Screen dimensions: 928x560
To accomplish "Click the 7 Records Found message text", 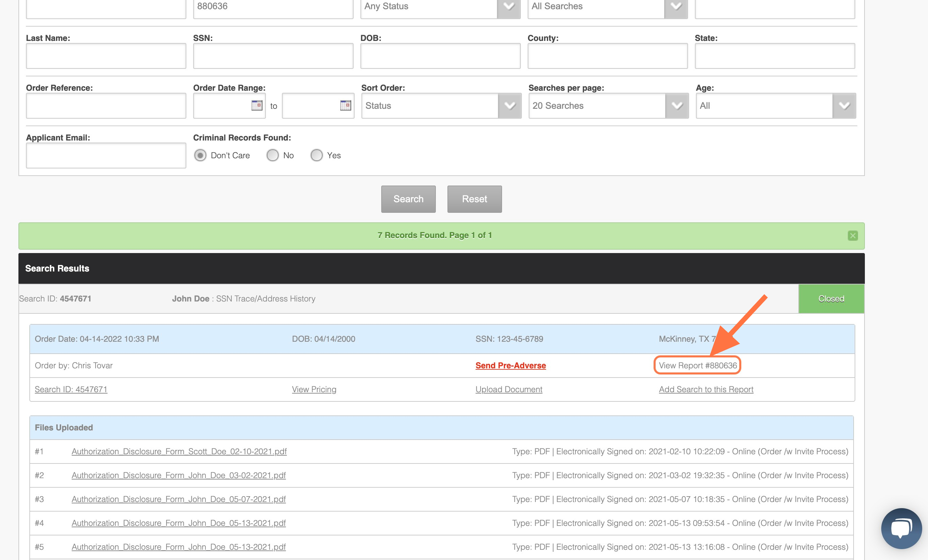I will (434, 236).
